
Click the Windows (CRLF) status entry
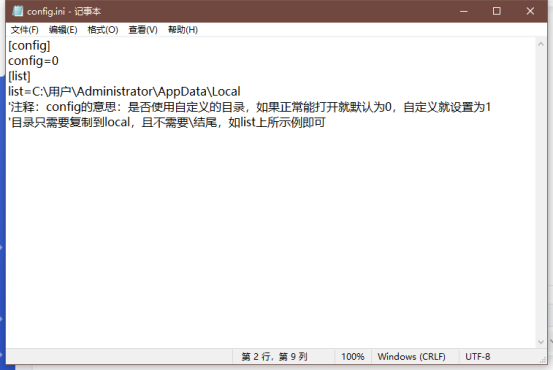pyautogui.click(x=411, y=357)
